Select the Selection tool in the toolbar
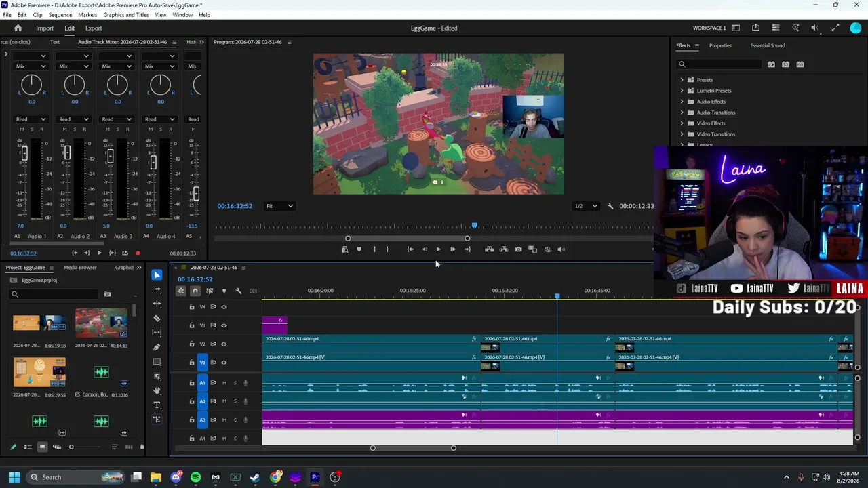 click(157, 275)
